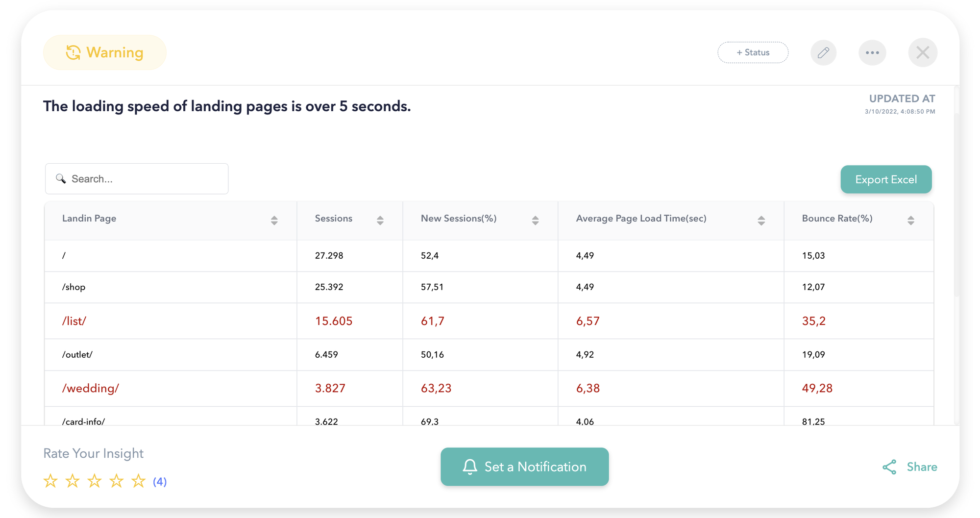The width and height of the screenshot is (980, 518).
Task: Add a status with + Status
Action: (x=753, y=52)
